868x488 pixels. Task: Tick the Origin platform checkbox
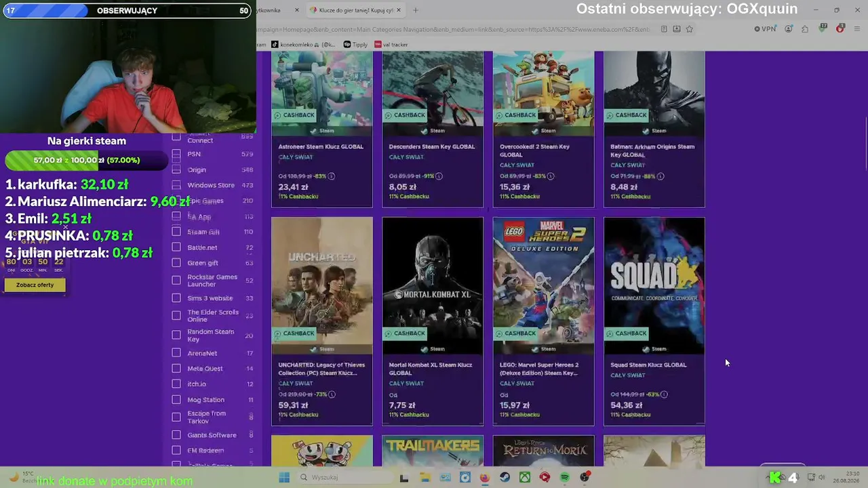(x=176, y=169)
